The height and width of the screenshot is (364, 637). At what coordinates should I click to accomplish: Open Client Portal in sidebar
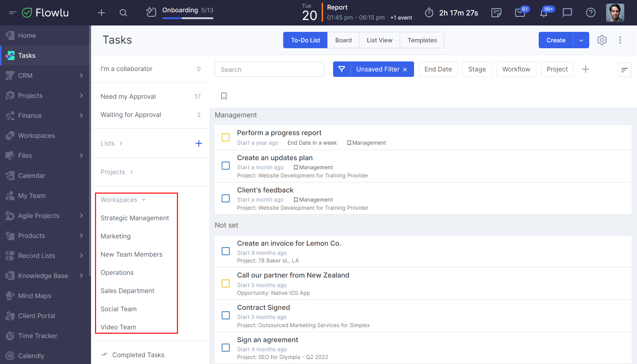[45, 316]
